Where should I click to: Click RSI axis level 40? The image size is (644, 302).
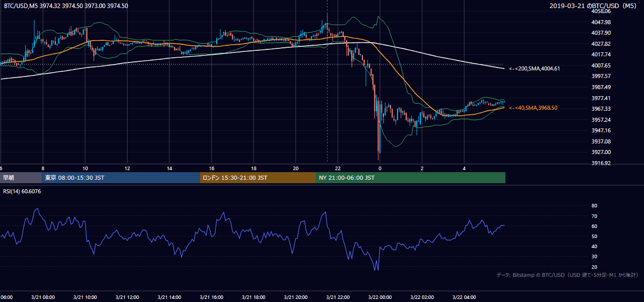594,247
